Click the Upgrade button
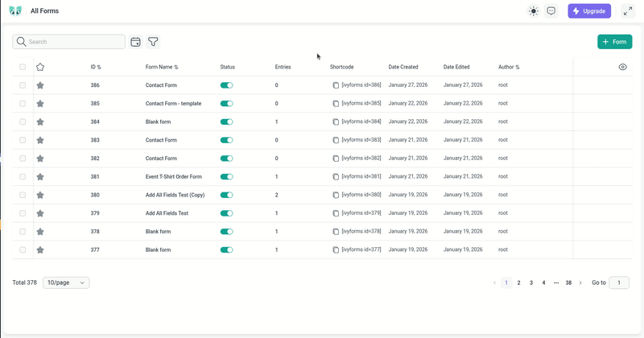 (589, 11)
